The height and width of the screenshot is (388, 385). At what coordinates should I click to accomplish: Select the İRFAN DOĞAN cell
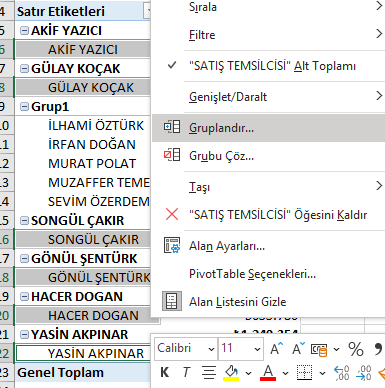point(83,144)
